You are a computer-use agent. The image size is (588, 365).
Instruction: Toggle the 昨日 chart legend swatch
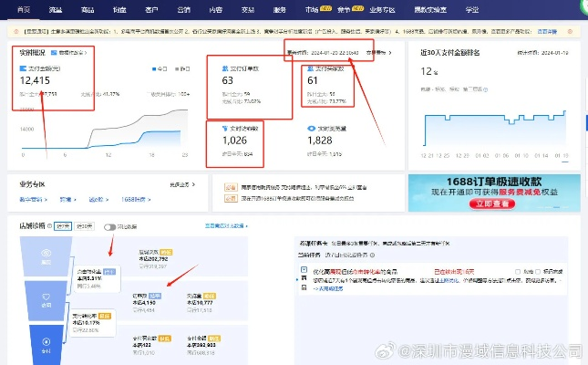[177, 68]
